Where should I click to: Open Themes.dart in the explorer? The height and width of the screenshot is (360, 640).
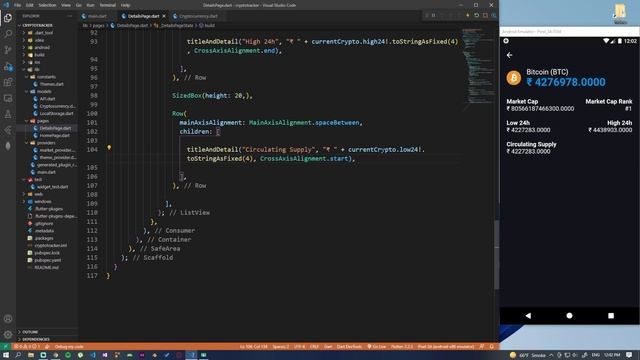pos(51,84)
